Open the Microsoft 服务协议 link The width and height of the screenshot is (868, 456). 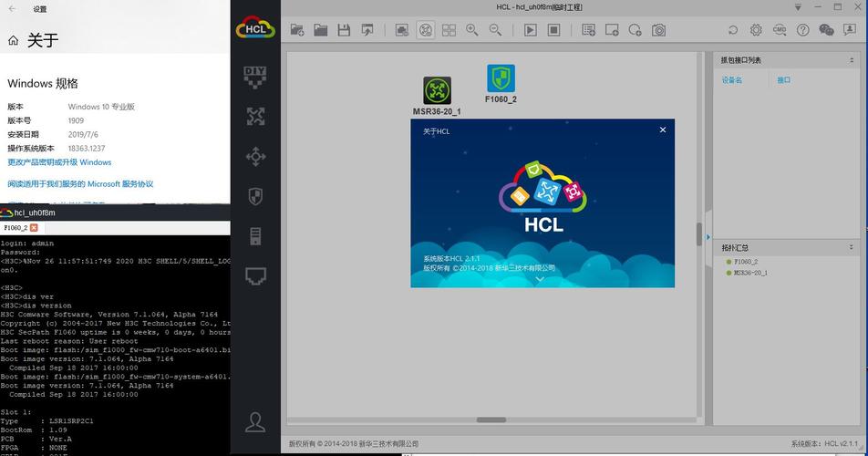click(x=80, y=183)
